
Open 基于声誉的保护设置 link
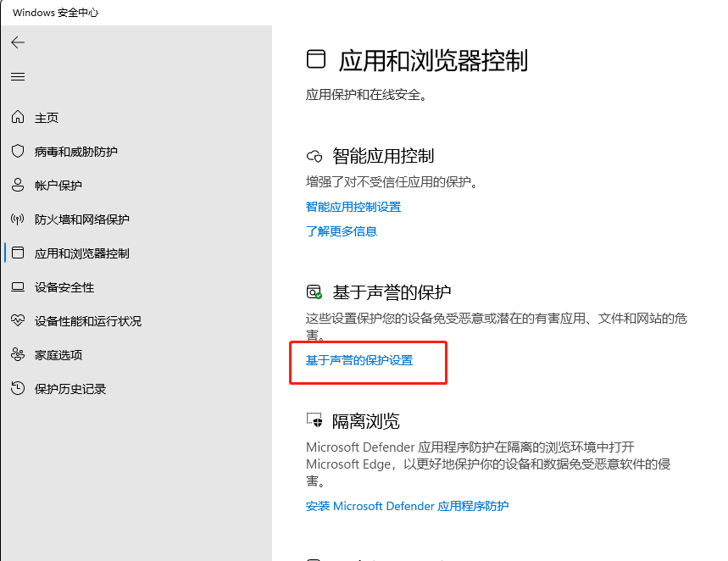pos(359,360)
